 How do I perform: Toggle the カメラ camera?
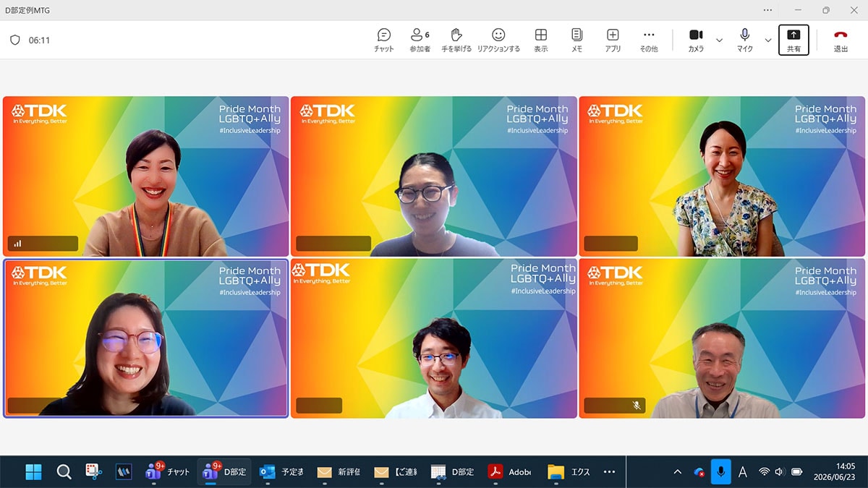[x=696, y=40]
